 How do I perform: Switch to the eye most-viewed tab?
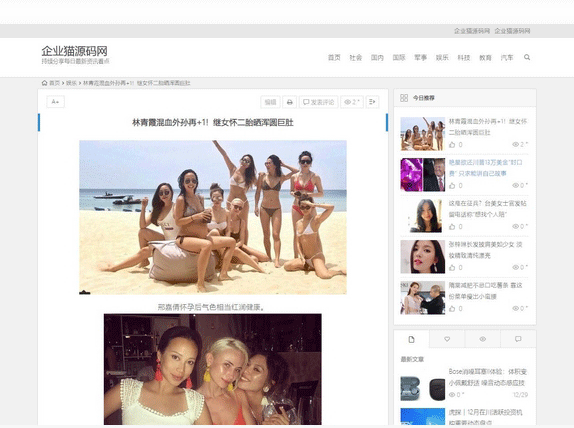pyautogui.click(x=482, y=339)
